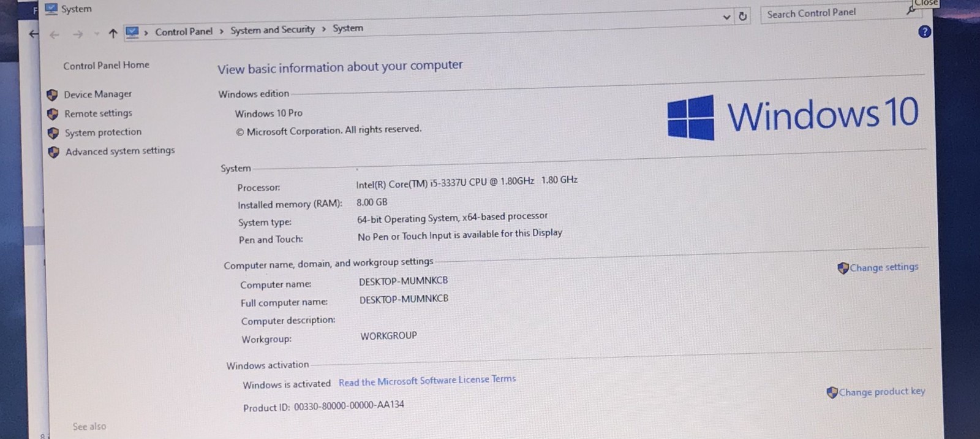The width and height of the screenshot is (980, 439).
Task: Click the blue Help question mark icon
Action: pos(925,31)
